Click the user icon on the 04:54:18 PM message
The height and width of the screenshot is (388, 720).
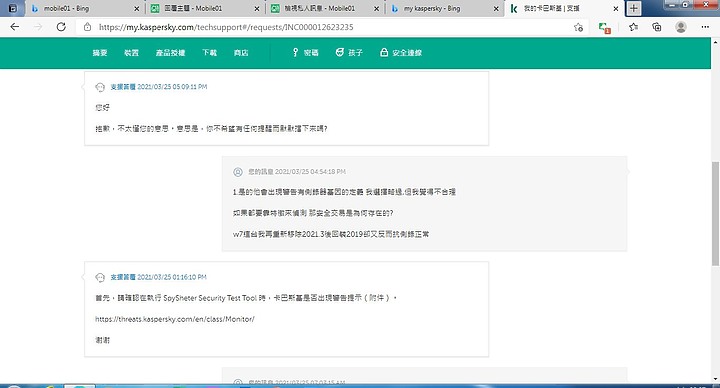pos(238,172)
